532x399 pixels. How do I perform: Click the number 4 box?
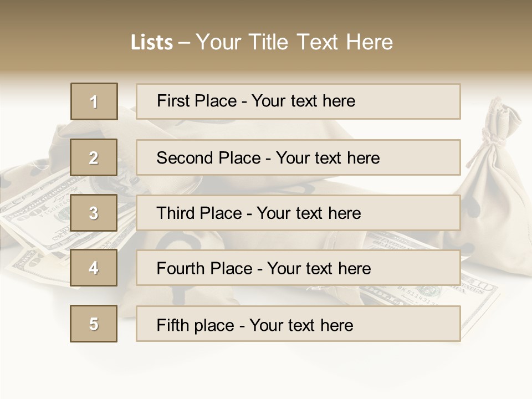pyautogui.click(x=94, y=268)
